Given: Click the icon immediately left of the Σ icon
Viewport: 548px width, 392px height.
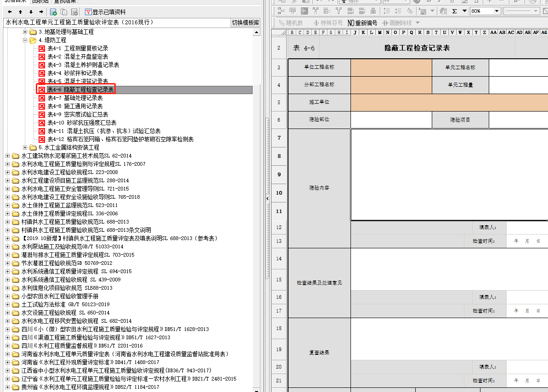Looking at the screenshot, I should pos(443,11).
